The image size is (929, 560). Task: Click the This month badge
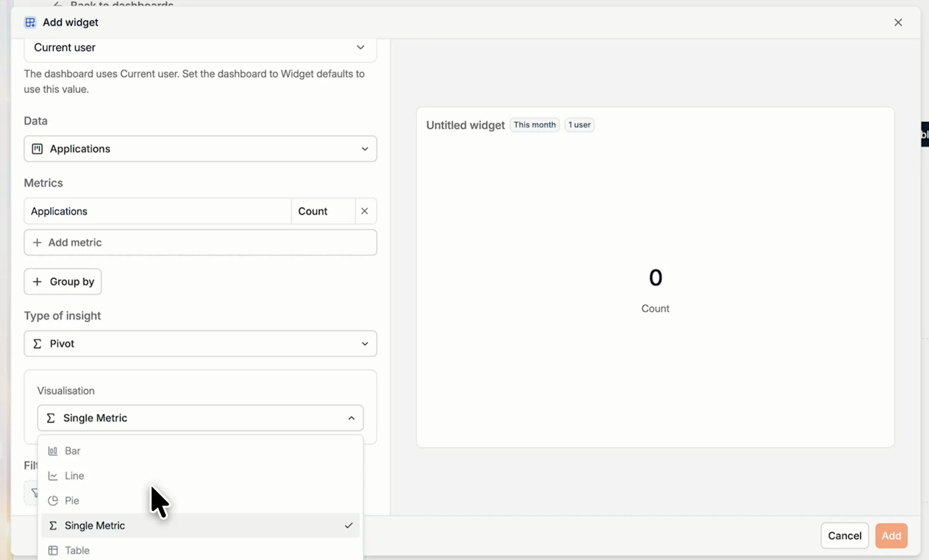[535, 125]
